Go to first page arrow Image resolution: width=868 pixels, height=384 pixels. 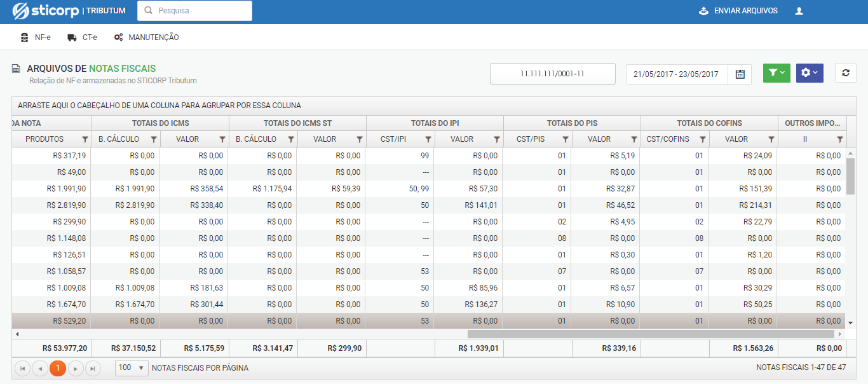tap(22, 368)
